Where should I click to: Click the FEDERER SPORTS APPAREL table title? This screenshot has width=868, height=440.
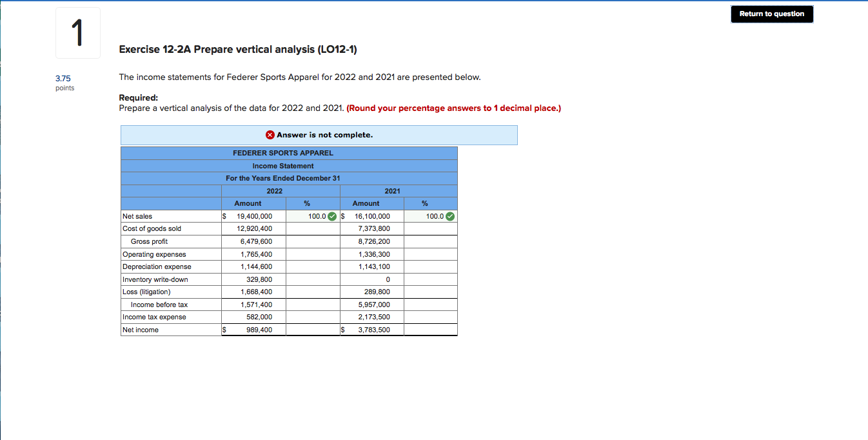coord(289,153)
